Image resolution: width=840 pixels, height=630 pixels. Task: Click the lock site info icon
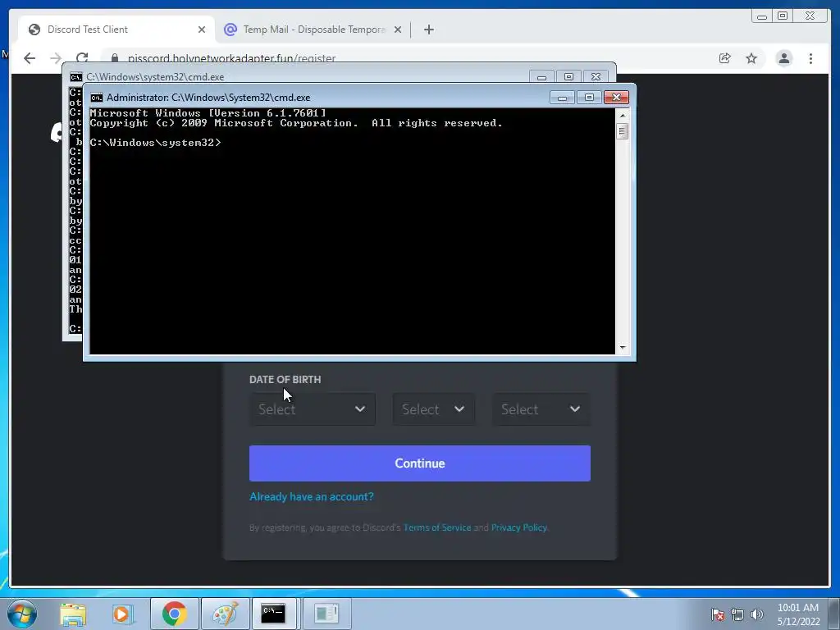(x=114, y=58)
